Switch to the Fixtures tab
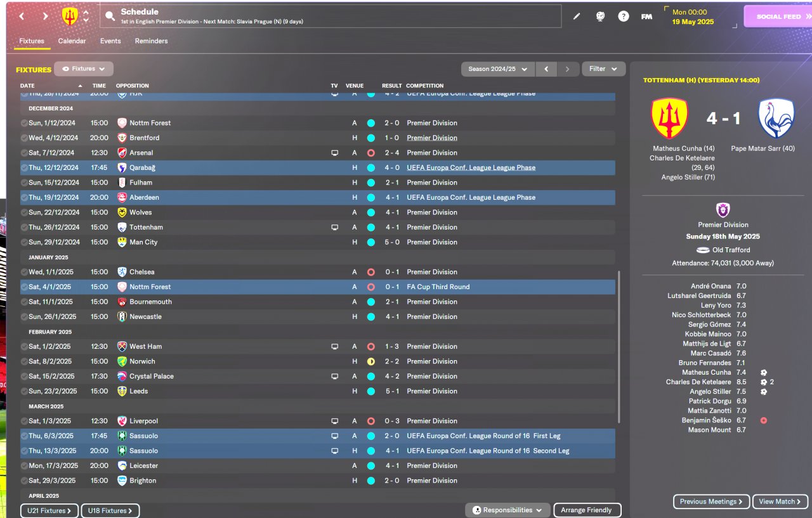Image resolution: width=812 pixels, height=518 pixels. (32, 41)
